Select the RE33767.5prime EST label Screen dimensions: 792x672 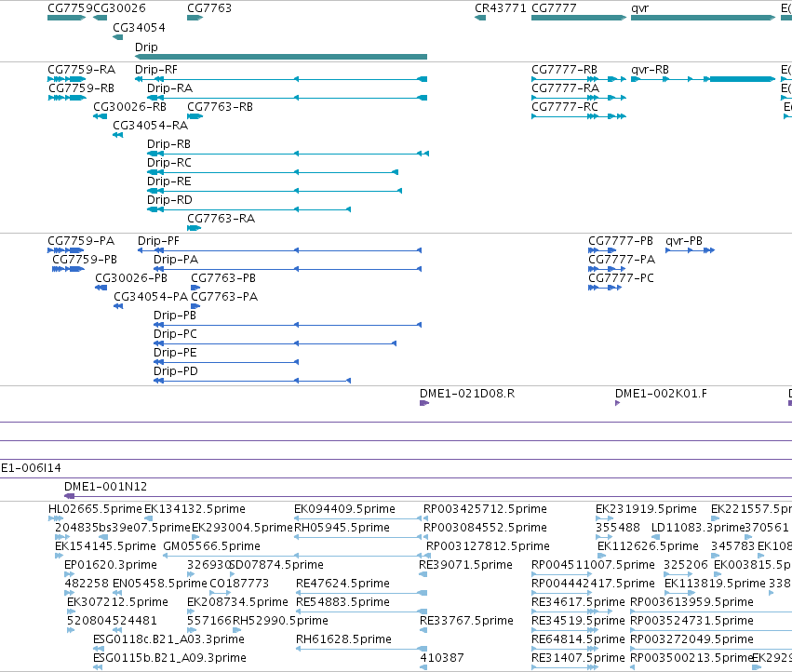[x=466, y=621]
